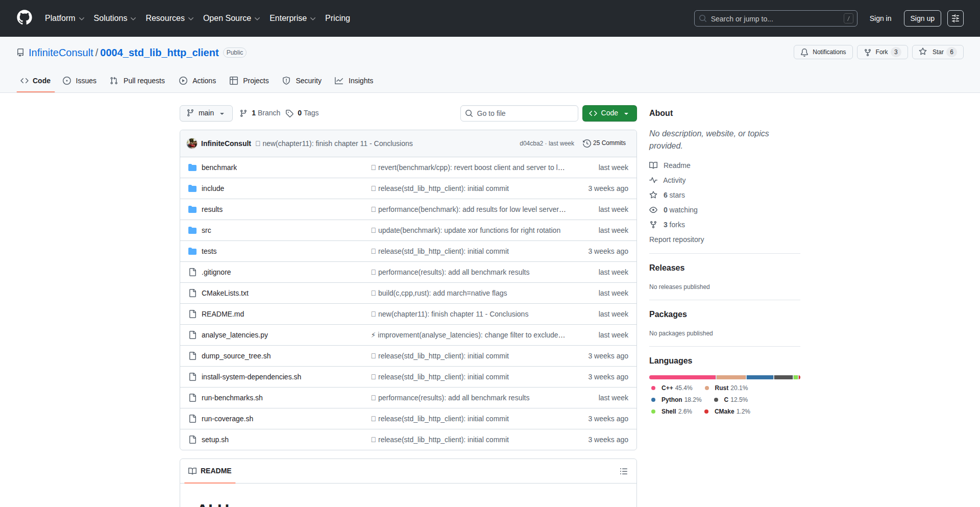
Task: Click the InfiniteConsult avatar image
Action: (192, 143)
